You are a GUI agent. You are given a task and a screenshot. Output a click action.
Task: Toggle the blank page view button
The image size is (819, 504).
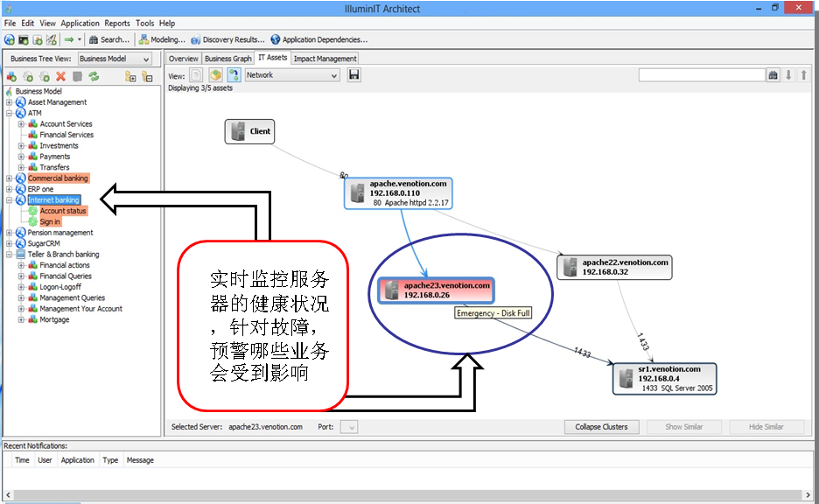[x=196, y=75]
